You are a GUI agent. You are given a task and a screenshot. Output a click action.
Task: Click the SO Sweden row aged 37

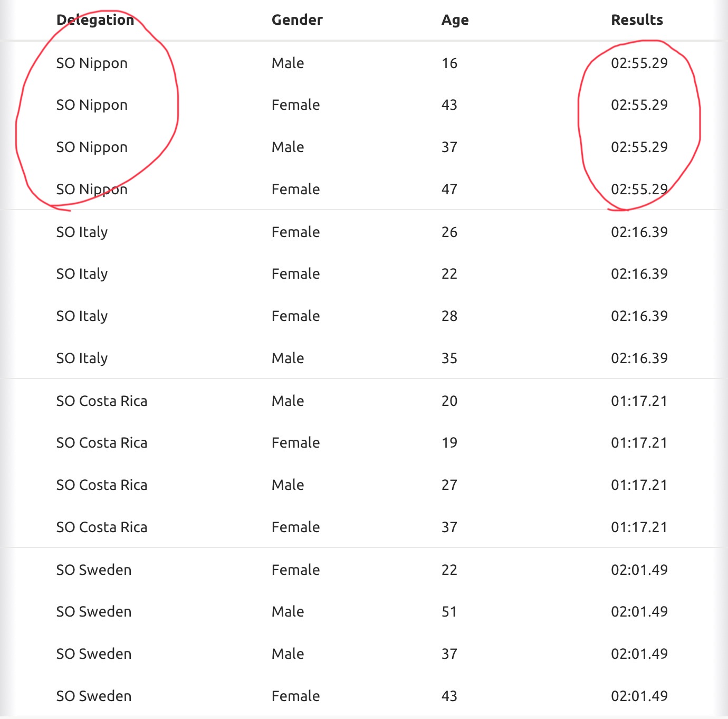(364, 654)
